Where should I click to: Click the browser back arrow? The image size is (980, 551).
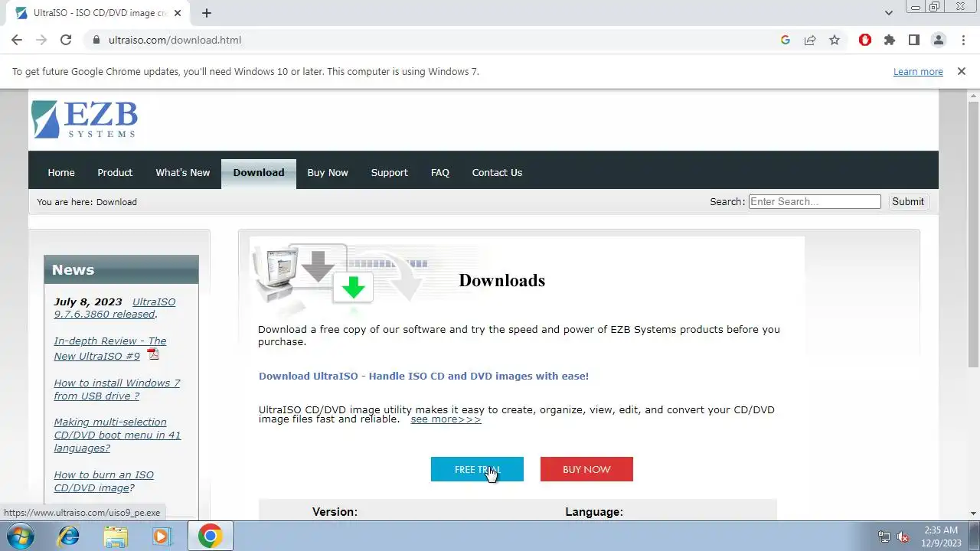pyautogui.click(x=17, y=40)
